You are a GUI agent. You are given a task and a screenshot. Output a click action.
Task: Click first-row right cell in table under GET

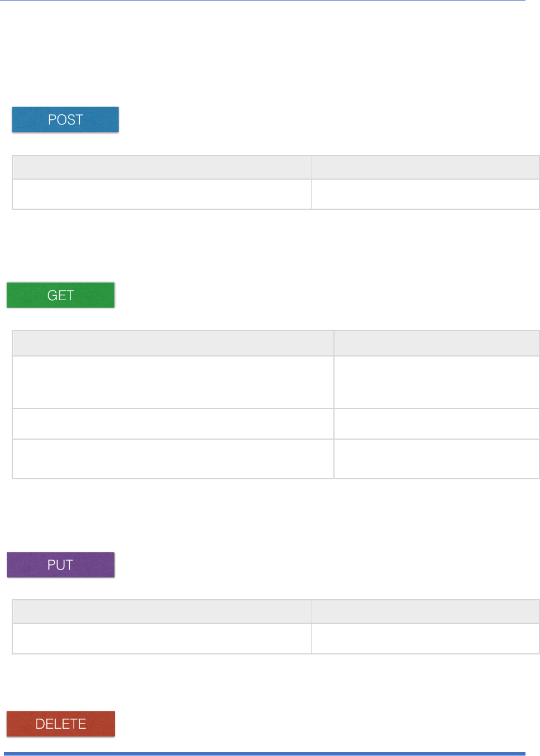tap(436, 382)
